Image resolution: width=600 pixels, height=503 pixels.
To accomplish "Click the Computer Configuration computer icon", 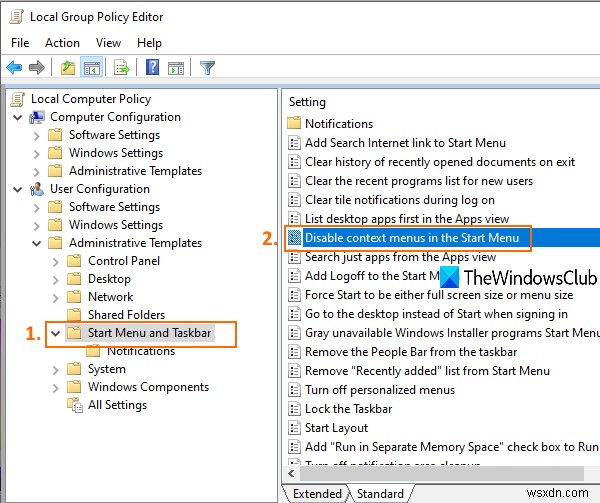I will pos(37,117).
